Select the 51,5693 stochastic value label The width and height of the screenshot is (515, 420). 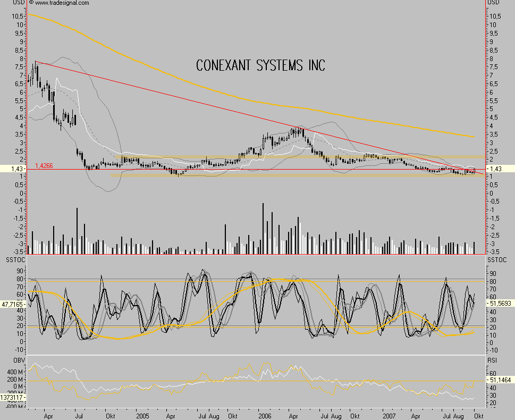pos(500,302)
